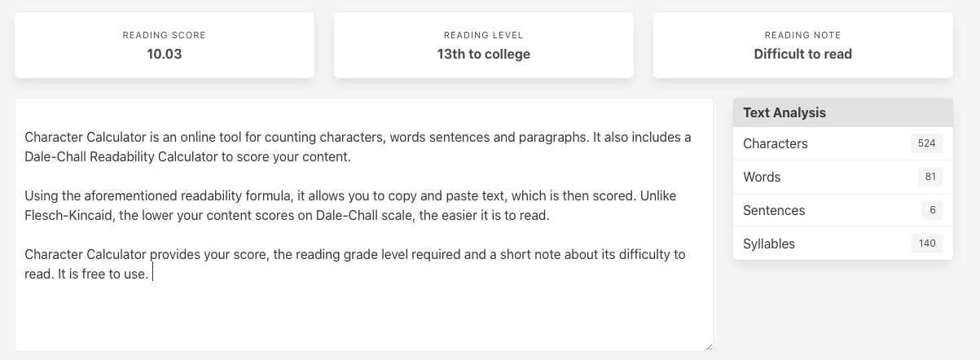Click the Reading Level card label
This screenshot has height=360, width=980.
click(x=483, y=35)
